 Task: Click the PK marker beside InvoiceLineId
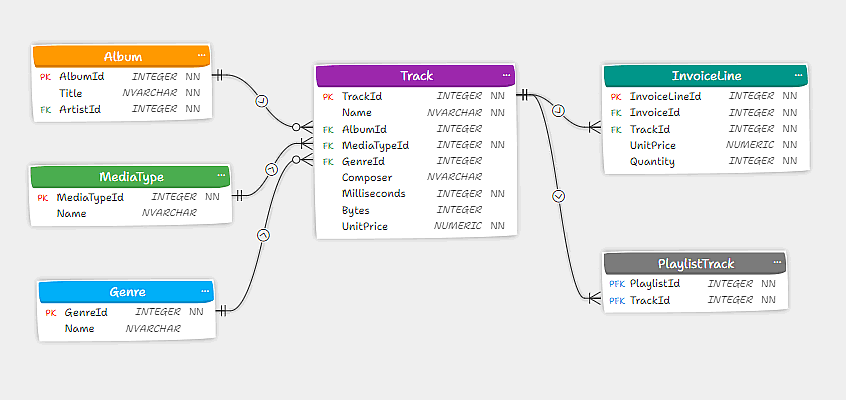point(616,97)
